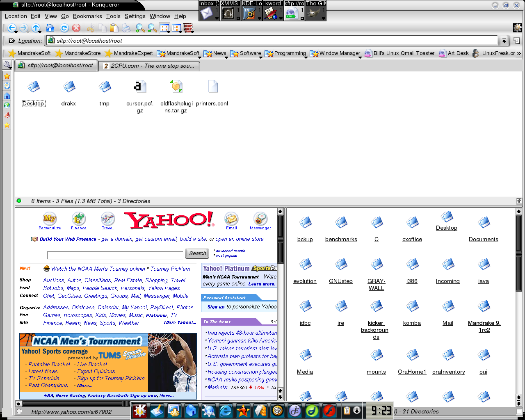Open News bookmarks folder
This screenshot has width=525, height=420.
[x=215, y=53]
